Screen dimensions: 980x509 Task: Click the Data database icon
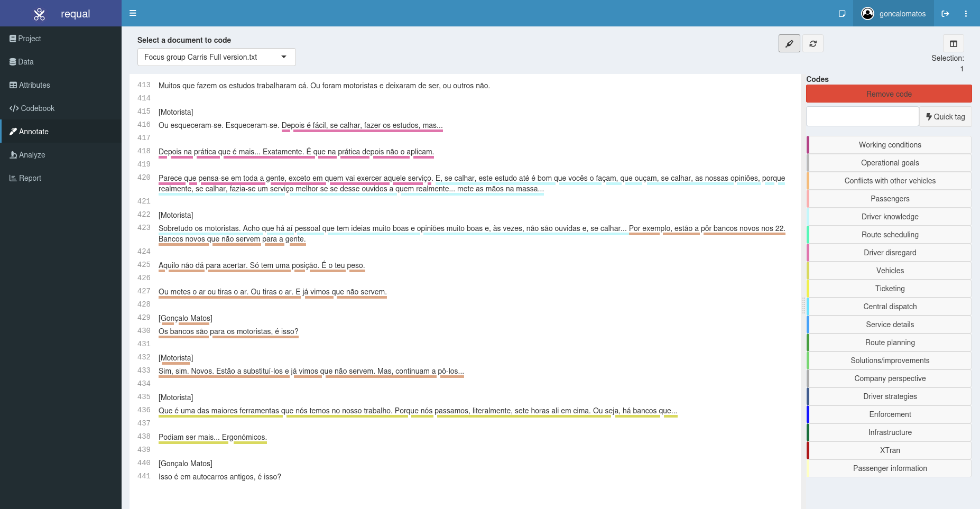(x=13, y=62)
